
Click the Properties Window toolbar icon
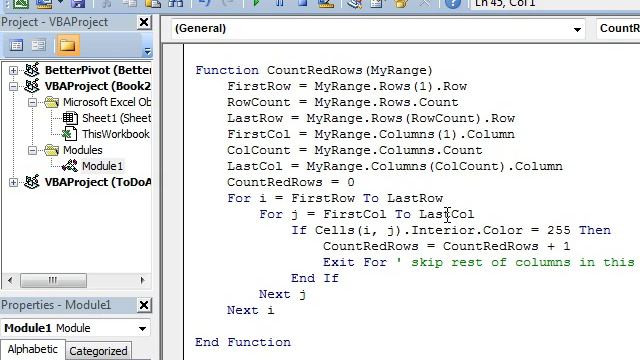click(377, 4)
